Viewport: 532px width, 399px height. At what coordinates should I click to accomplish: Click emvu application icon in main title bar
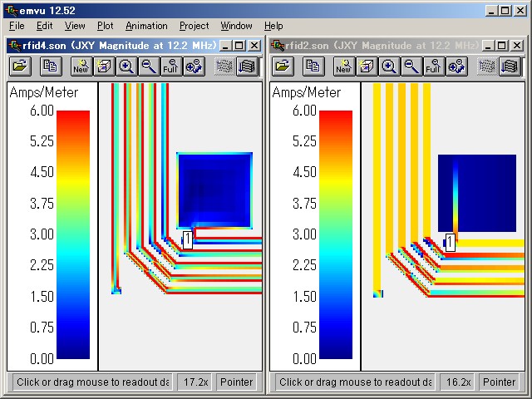click(x=12, y=11)
